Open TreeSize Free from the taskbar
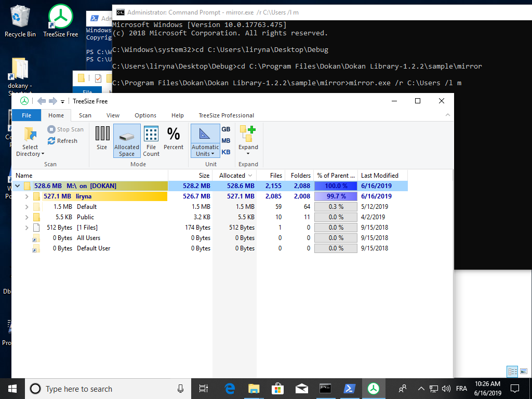The width and height of the screenshot is (532, 399). pyautogui.click(x=374, y=389)
